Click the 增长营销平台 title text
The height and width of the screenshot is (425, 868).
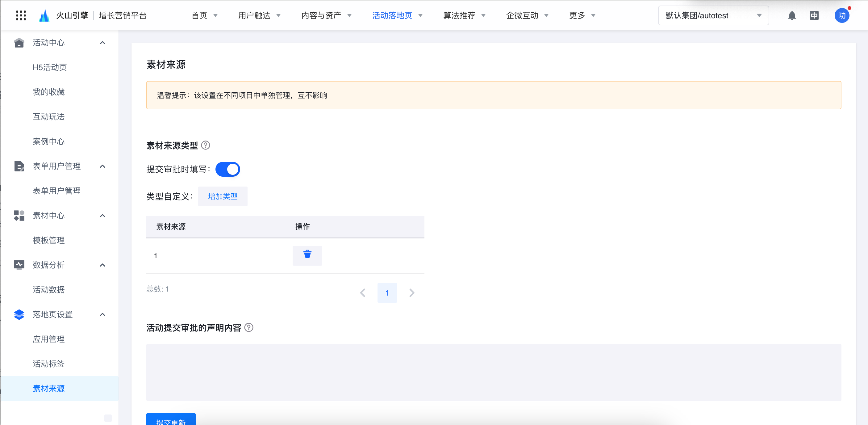click(123, 15)
